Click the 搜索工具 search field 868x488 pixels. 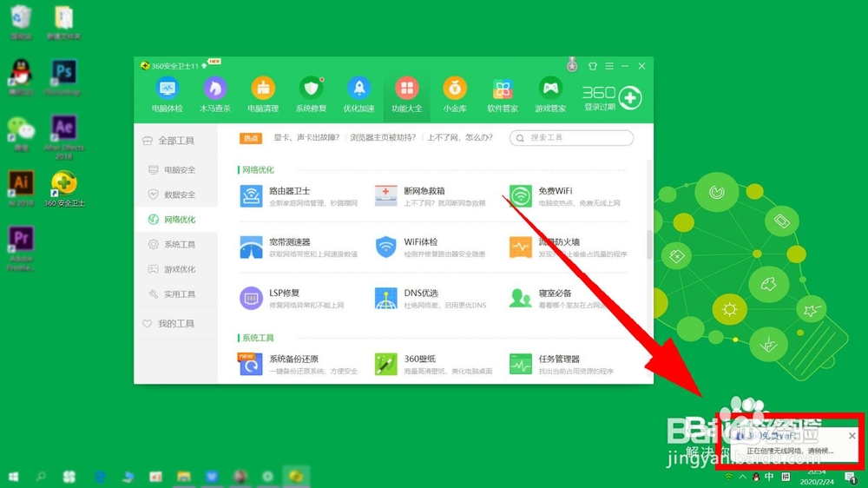tap(571, 138)
